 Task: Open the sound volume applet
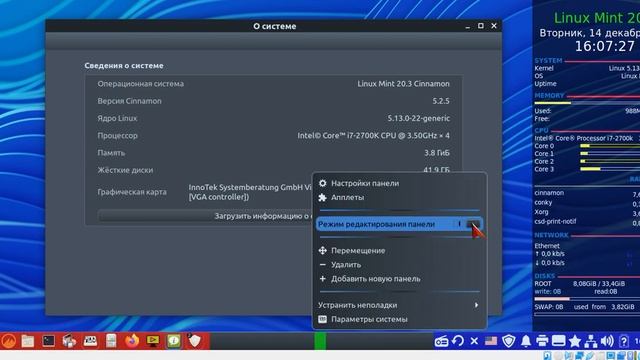[x=607, y=341]
